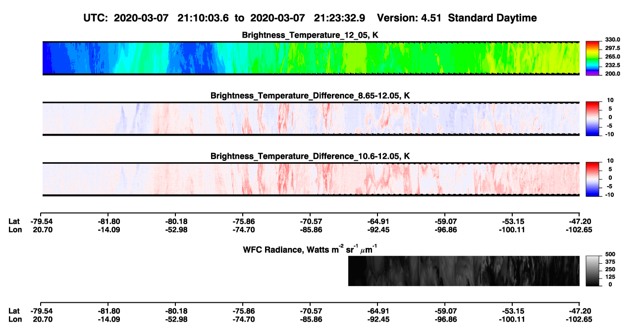Select the Brightness_Temperature_12_05 image strip
Image resolution: width=644 pixels, height=330 pixels.
311,58
